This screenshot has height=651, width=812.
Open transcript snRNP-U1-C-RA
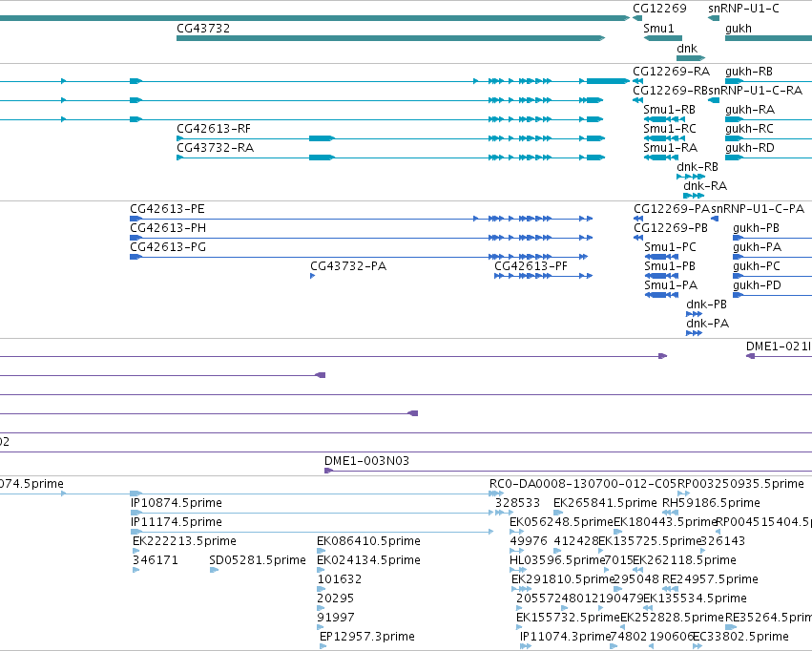coord(755,91)
